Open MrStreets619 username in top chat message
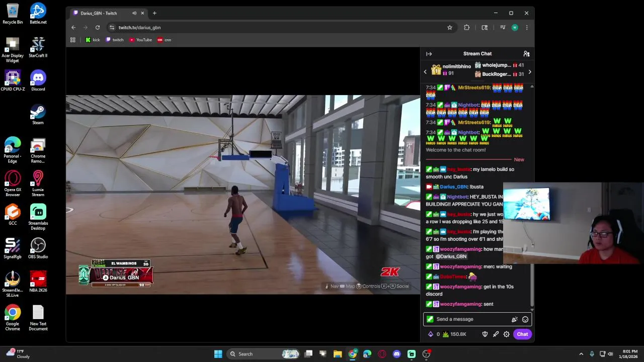This screenshot has width=644, height=362. (473, 88)
